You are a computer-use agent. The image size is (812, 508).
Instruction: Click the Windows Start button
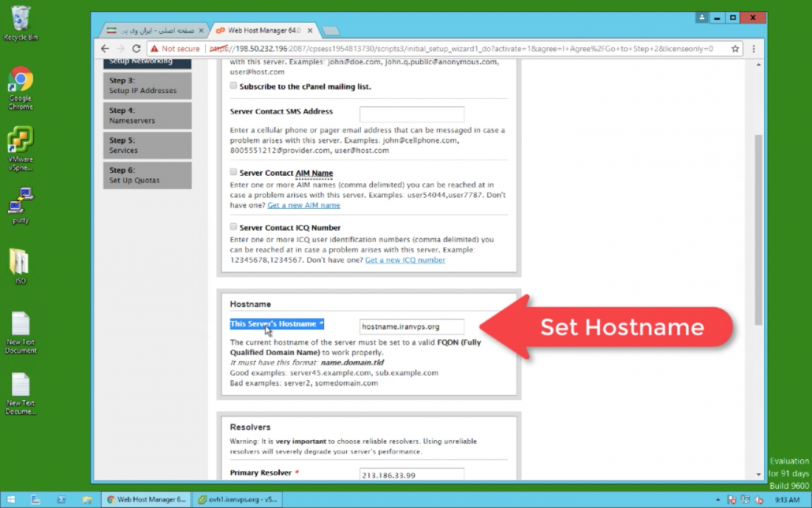coord(12,499)
